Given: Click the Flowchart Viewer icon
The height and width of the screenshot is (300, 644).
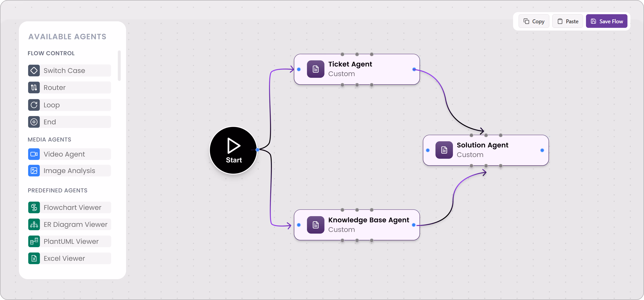Looking at the screenshot, I should pos(34,207).
